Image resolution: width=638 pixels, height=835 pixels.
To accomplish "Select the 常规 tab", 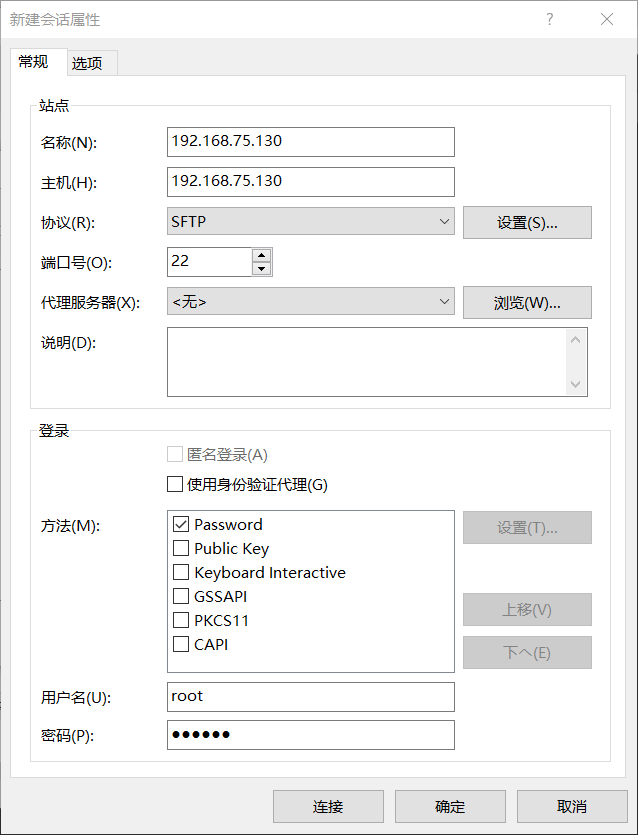I will click(x=33, y=61).
